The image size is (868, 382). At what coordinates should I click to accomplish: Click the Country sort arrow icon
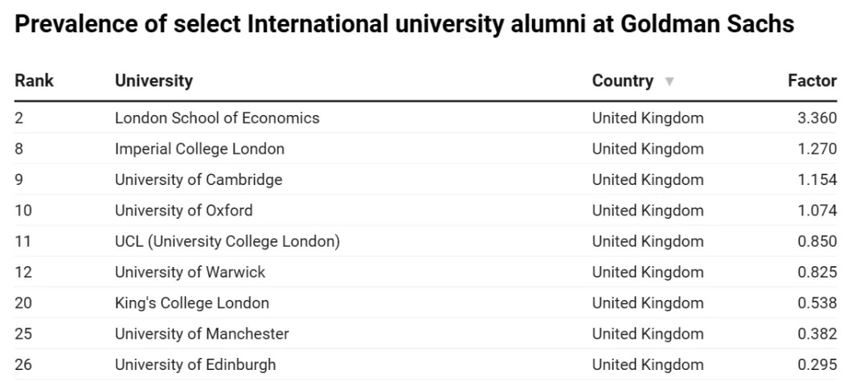669,81
